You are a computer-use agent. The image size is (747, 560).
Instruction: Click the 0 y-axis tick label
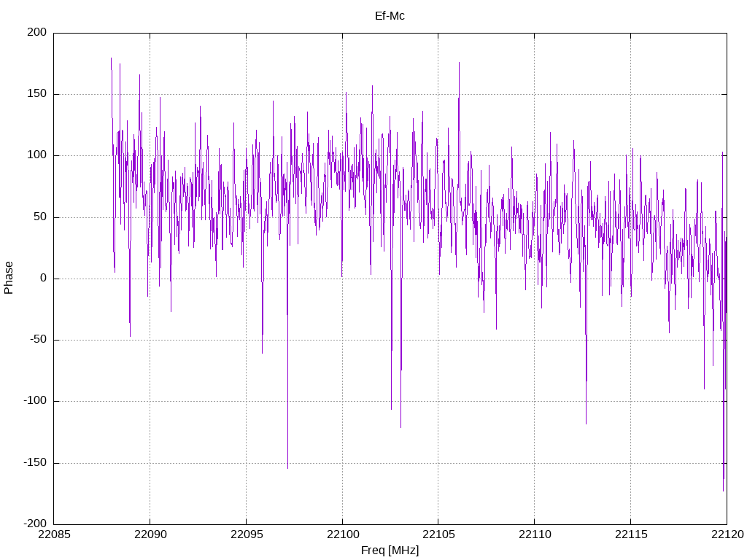pyautogui.click(x=44, y=278)
